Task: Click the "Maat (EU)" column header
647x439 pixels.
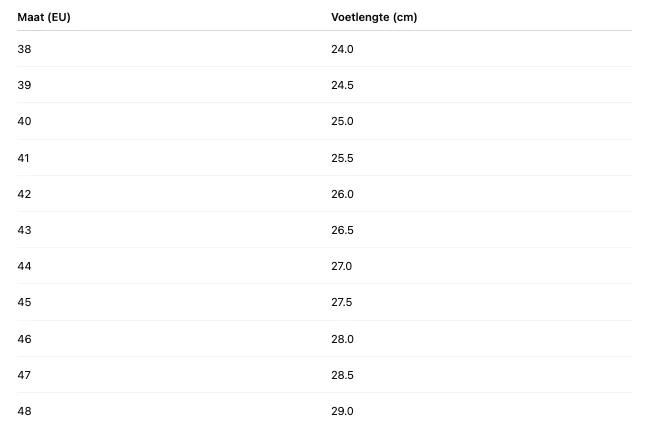Action: (44, 18)
